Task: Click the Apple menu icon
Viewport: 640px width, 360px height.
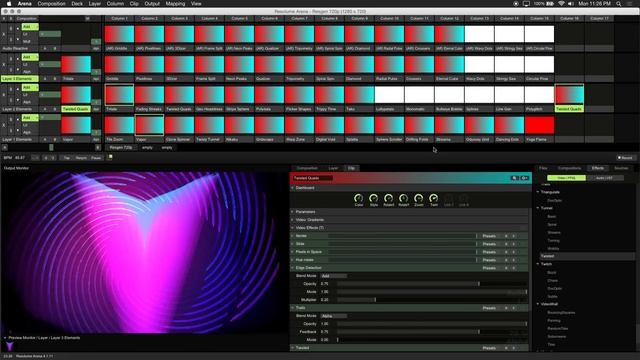Action: [x=9, y=4]
